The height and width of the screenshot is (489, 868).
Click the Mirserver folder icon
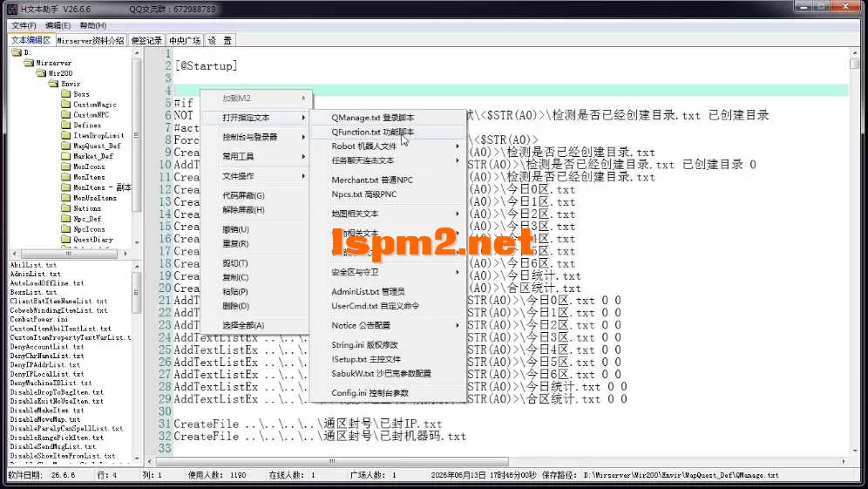tap(29, 63)
